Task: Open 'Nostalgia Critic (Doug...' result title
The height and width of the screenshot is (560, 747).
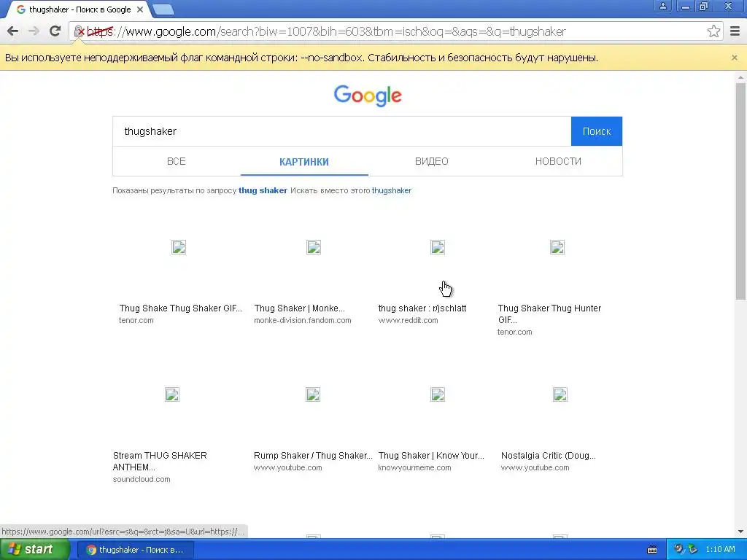Action: tap(549, 456)
